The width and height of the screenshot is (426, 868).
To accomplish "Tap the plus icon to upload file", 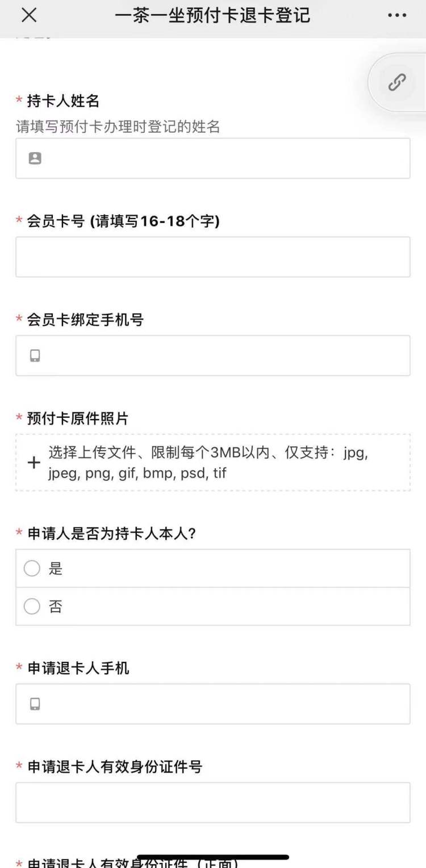I will 34,463.
